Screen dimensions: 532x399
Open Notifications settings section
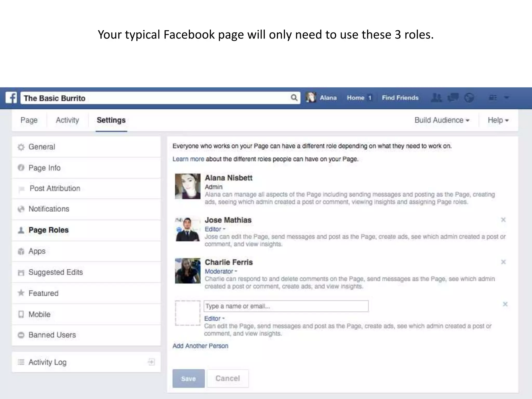(86, 209)
